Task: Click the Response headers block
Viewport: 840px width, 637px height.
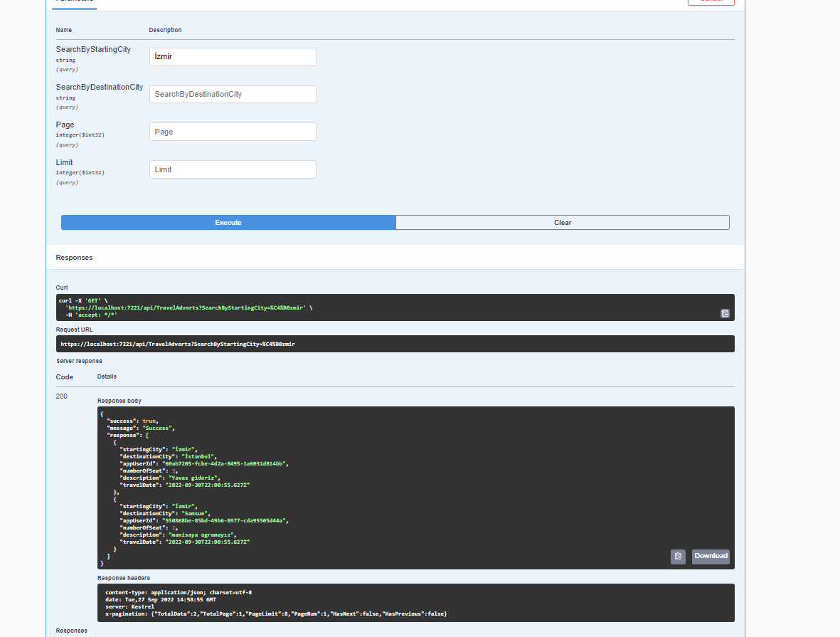Action: (x=285, y=604)
